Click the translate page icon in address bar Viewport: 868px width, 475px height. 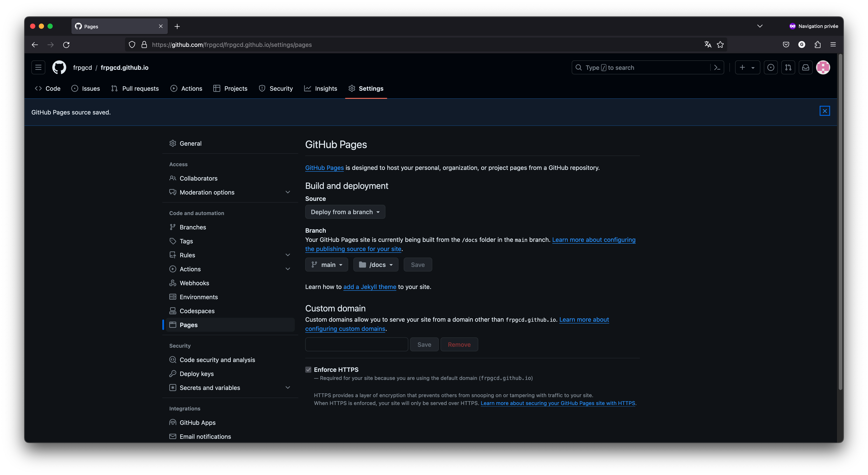coord(708,44)
